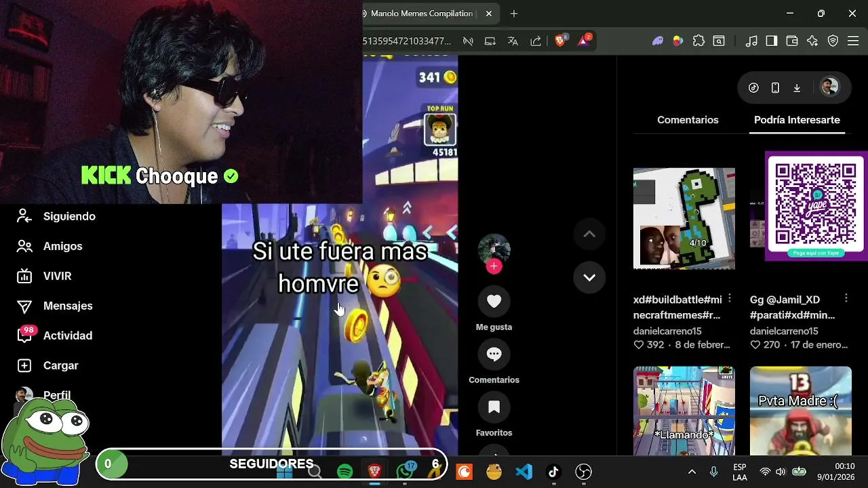868x488 pixels.
Task: Open the Pvta Madre video thumbnail
Action: coord(800,411)
